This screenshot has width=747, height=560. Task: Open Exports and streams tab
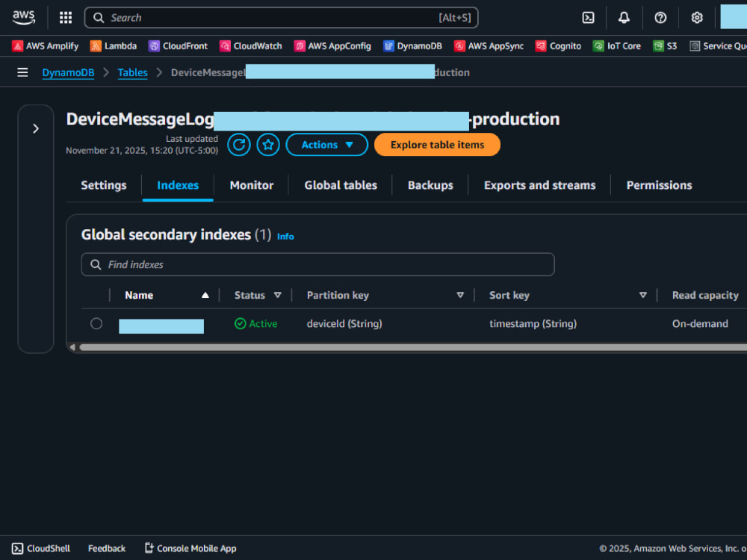pyautogui.click(x=540, y=185)
